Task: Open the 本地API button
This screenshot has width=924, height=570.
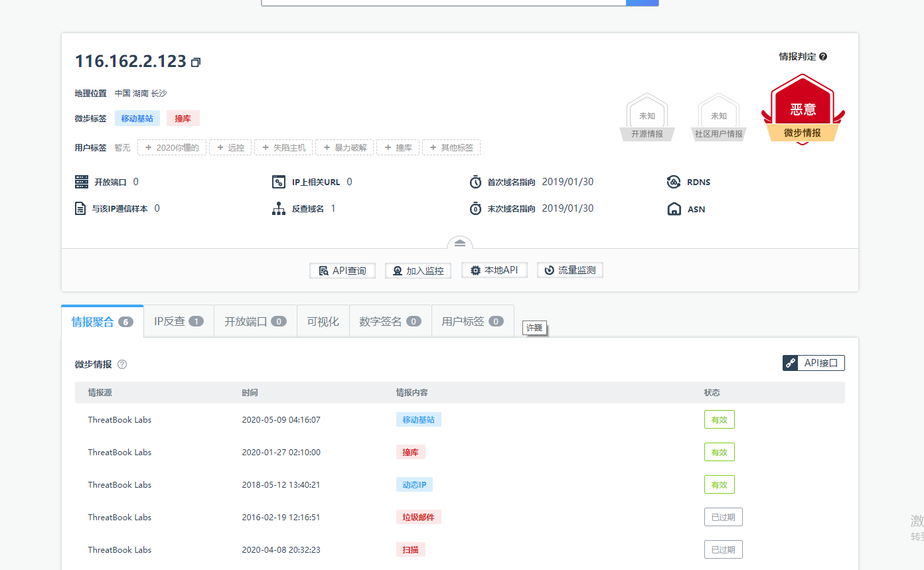Action: (x=495, y=270)
